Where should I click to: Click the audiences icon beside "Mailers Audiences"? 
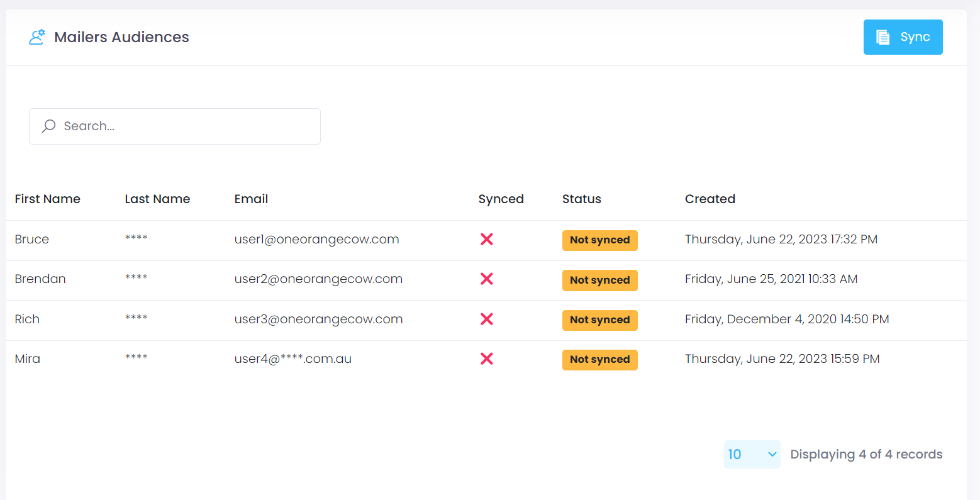click(37, 36)
